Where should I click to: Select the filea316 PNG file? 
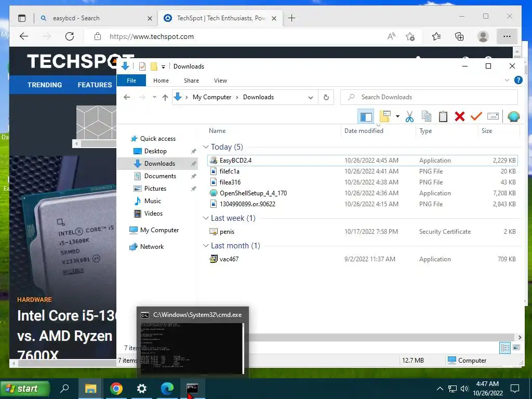[x=362, y=182]
